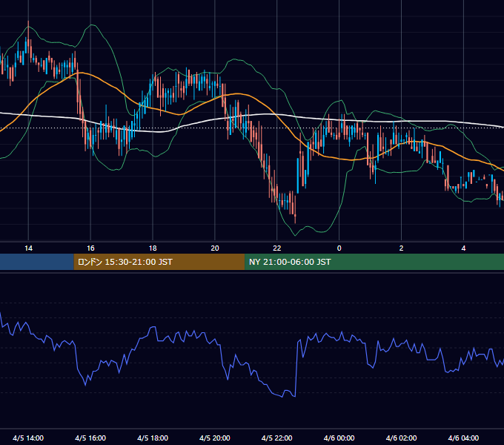Screen dimensions: 504x445
Task: Click the 4/5 18:00 label on indicator axis
Action: pyautogui.click(x=153, y=438)
